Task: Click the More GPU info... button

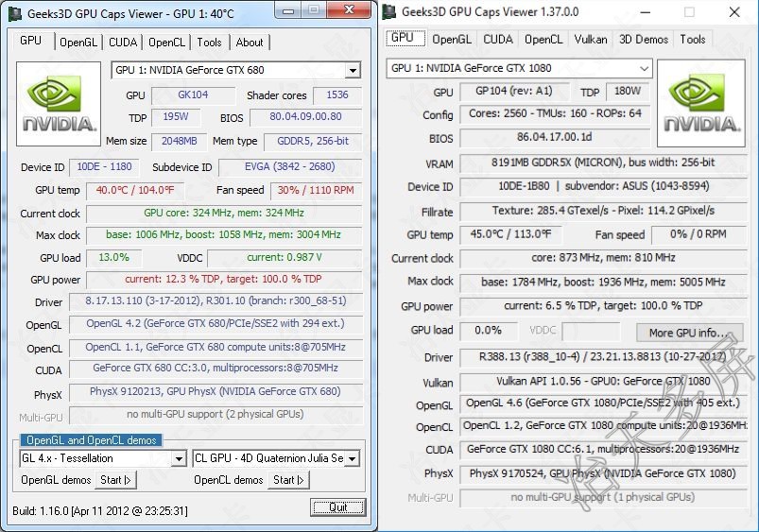Action: [689, 333]
